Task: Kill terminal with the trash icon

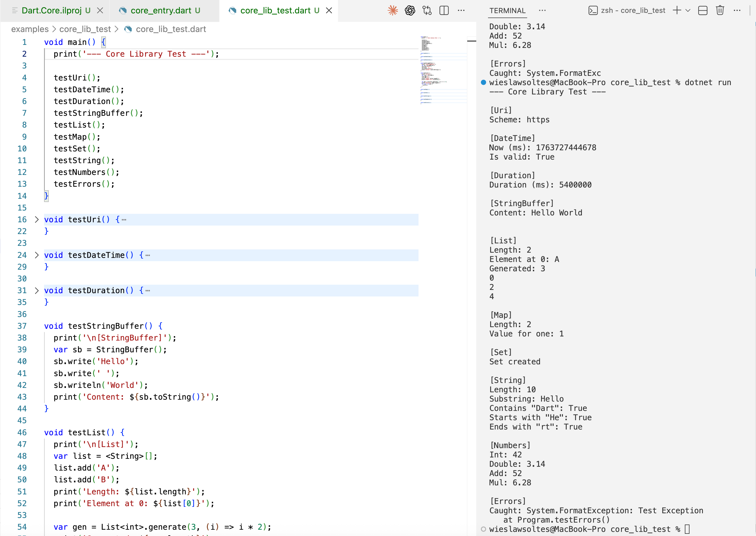Action: (720, 11)
